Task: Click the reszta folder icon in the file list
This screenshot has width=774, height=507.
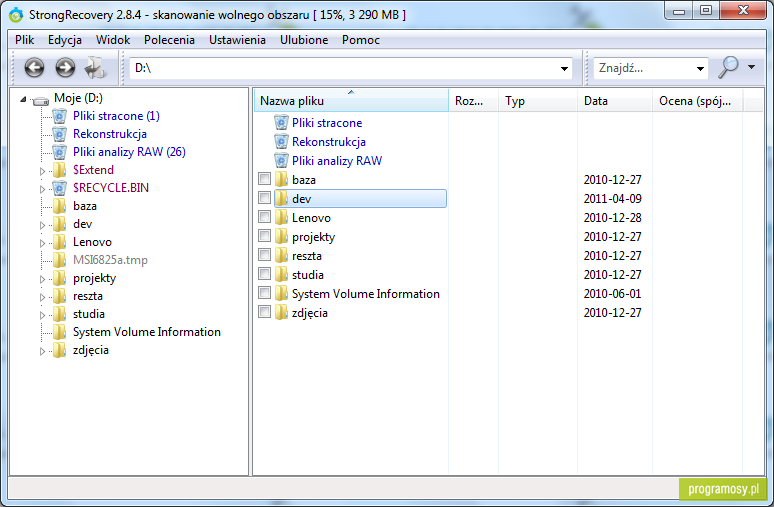Action: pyautogui.click(x=281, y=256)
